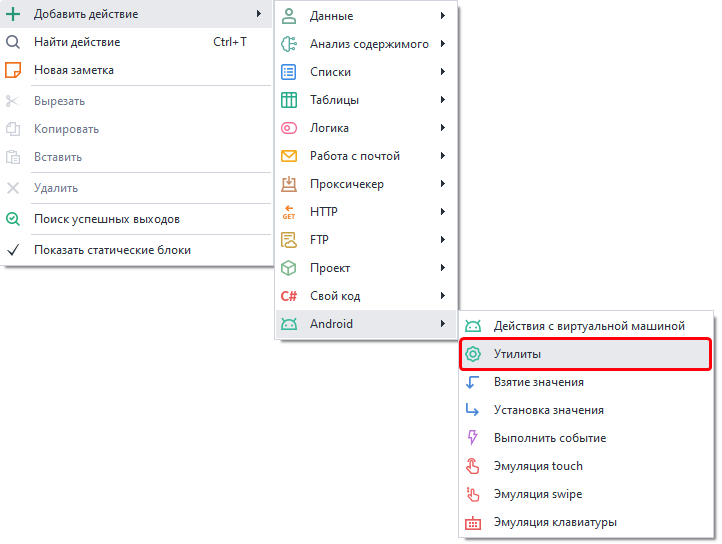The height and width of the screenshot is (544, 722).
Task: Choose Эмуляция swipe action
Action: tap(538, 494)
